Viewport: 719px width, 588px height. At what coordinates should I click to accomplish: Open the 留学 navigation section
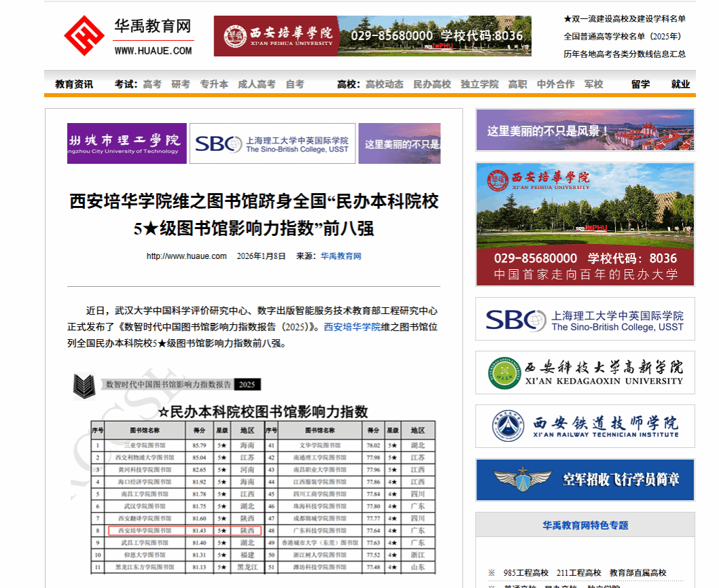[640, 84]
